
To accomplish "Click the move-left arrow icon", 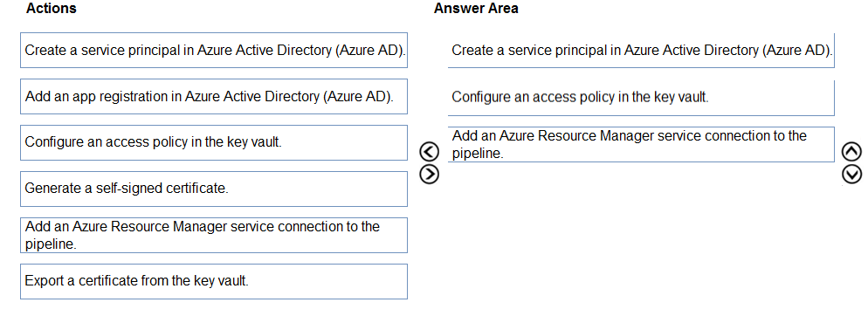I will point(430,151).
